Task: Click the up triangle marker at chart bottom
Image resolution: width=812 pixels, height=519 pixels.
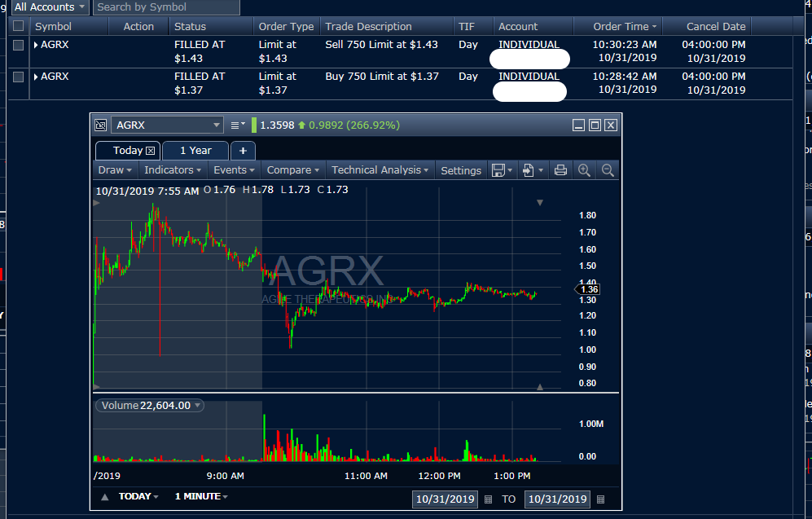Action: (540, 387)
